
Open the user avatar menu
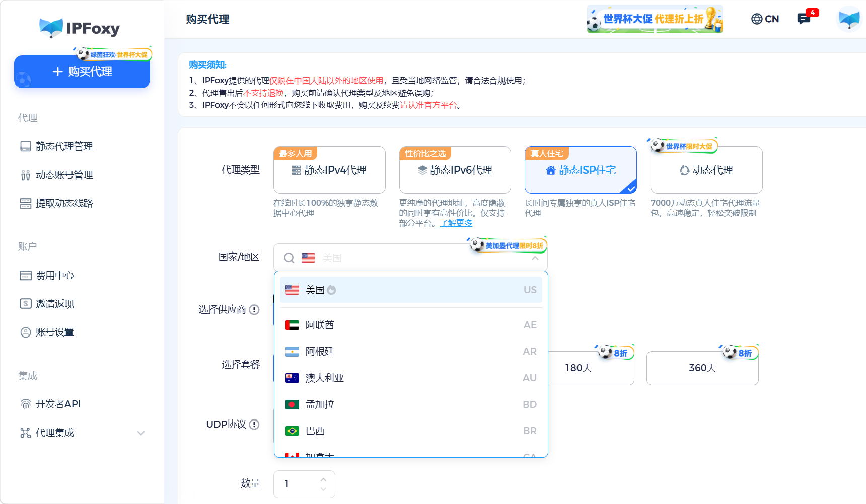tap(849, 19)
